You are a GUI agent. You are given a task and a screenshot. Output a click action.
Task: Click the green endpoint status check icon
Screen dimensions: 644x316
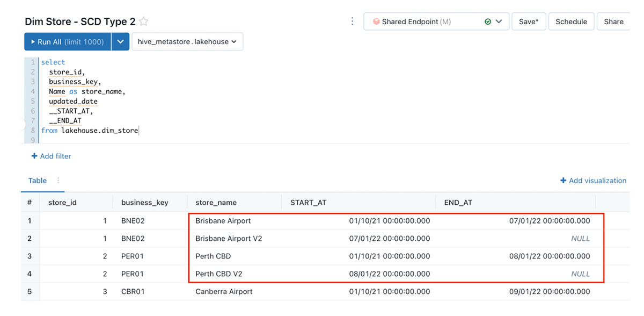coord(488,22)
